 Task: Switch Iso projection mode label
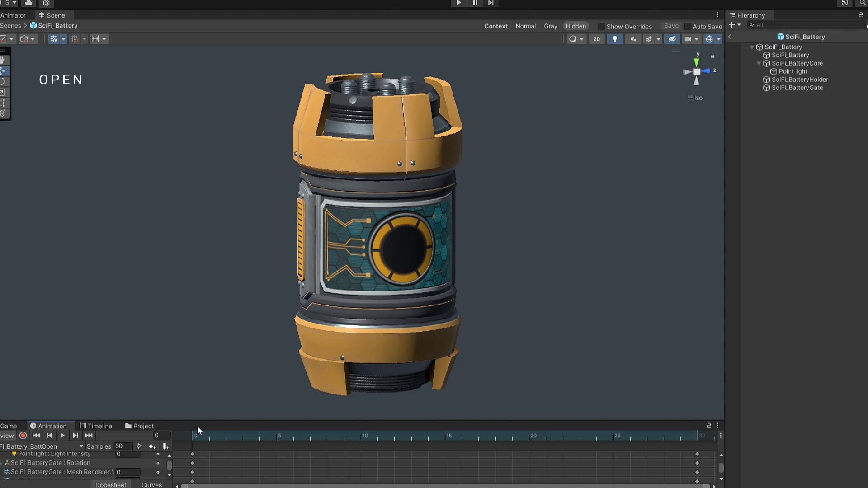(695, 98)
